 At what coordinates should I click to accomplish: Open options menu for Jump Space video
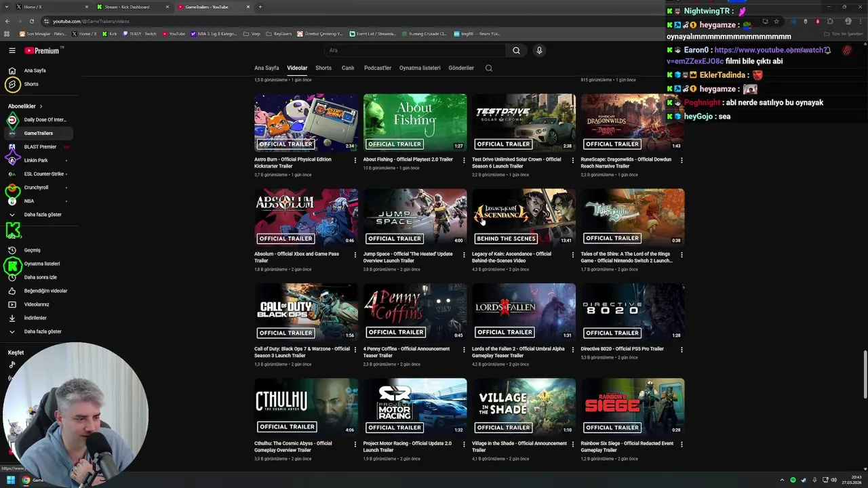pyautogui.click(x=464, y=255)
